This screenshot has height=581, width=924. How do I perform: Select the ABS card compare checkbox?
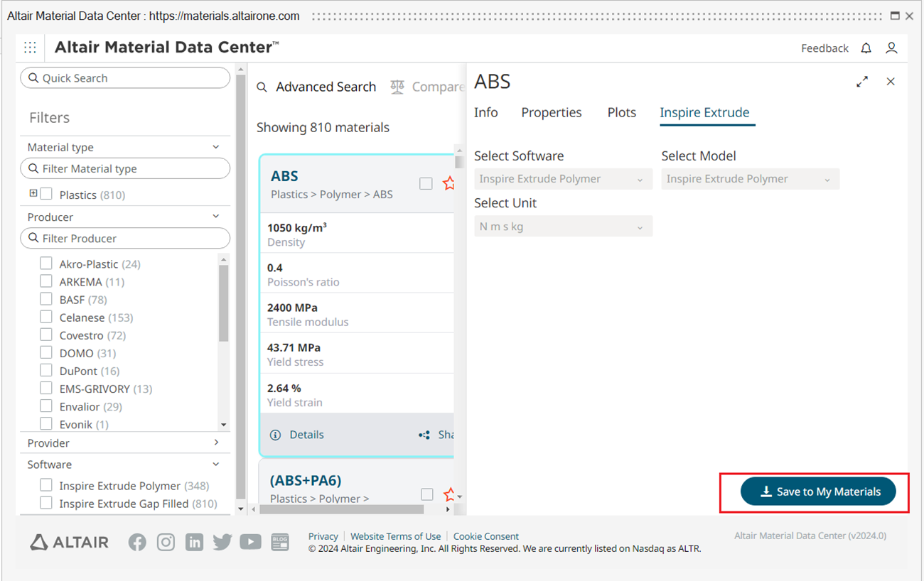click(x=426, y=183)
